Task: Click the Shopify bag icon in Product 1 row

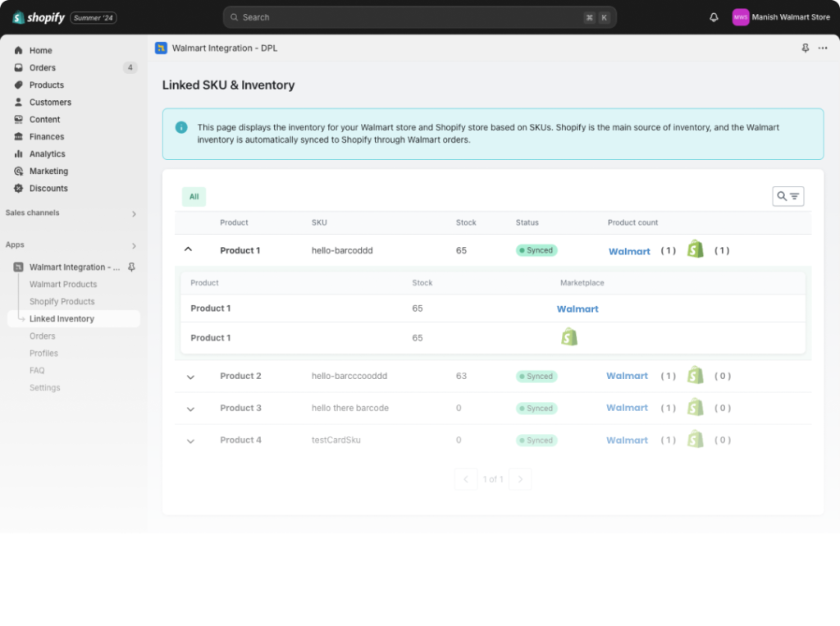Action: 696,249
